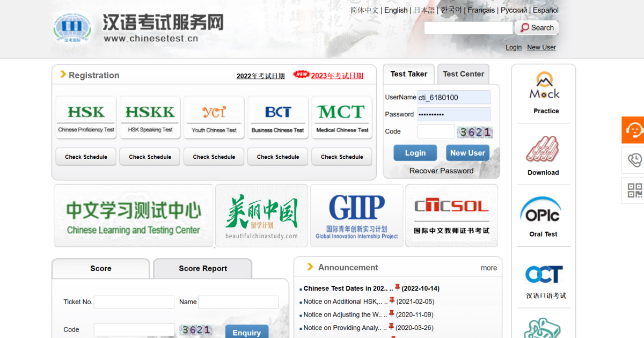The image size is (644, 338).
Task: Click the login captcha Code field
Action: tap(436, 131)
